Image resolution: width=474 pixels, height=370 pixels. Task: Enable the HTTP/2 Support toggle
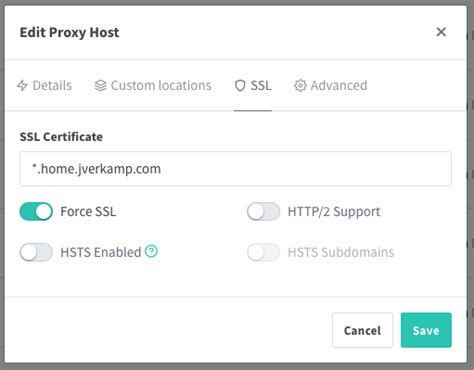coord(263,211)
